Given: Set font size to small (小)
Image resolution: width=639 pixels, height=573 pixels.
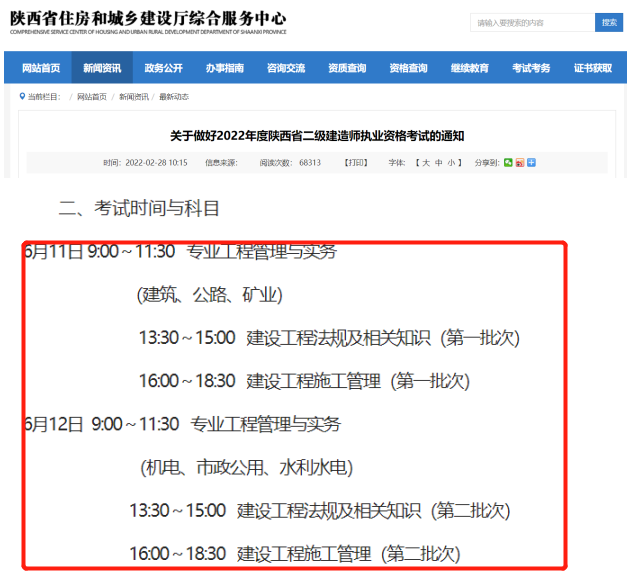Looking at the screenshot, I should point(452,162).
